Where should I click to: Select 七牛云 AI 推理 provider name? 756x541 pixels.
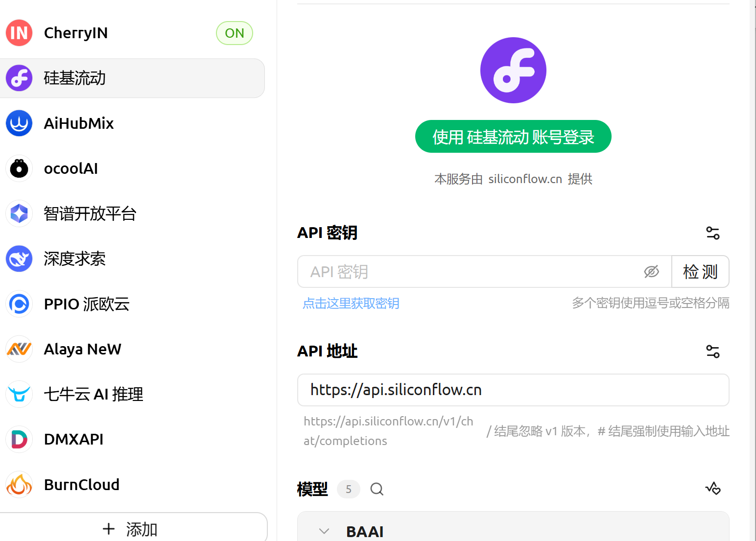[94, 394]
